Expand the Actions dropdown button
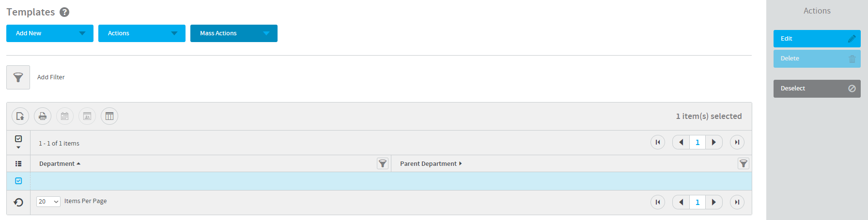868x220 pixels. pyautogui.click(x=142, y=33)
